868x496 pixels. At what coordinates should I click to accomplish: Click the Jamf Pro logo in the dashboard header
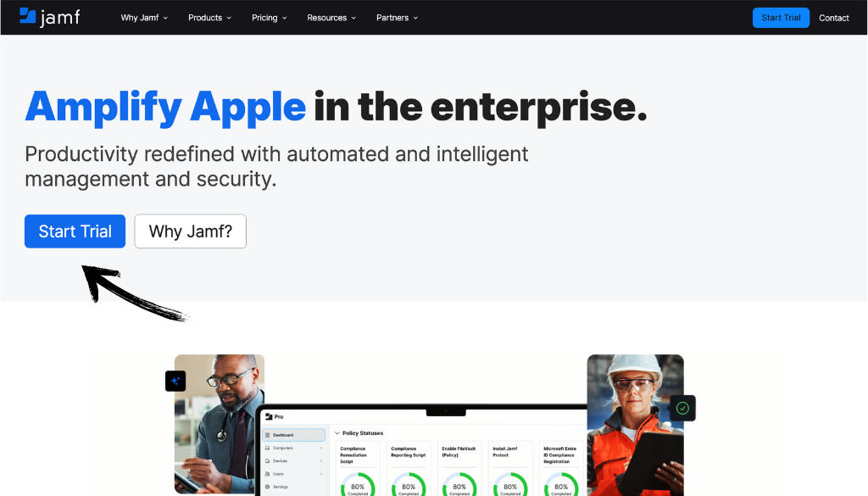[270, 416]
